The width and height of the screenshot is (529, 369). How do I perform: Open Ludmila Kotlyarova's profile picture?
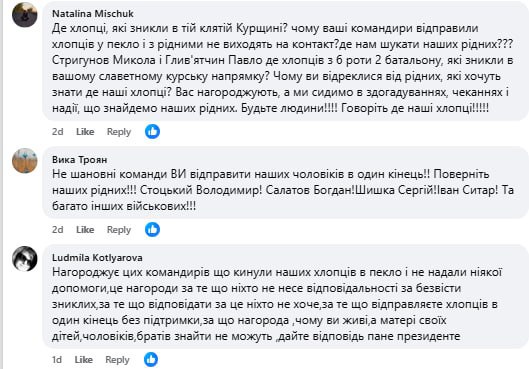coord(25,259)
